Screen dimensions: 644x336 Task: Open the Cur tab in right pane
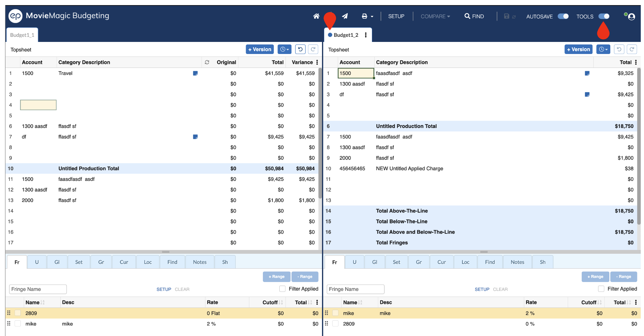point(442,262)
